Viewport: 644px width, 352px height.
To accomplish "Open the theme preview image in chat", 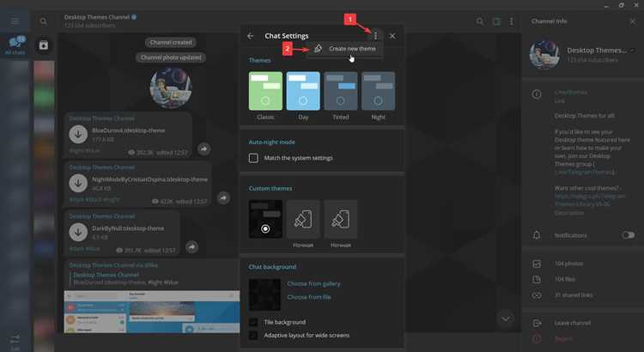I will (152, 313).
